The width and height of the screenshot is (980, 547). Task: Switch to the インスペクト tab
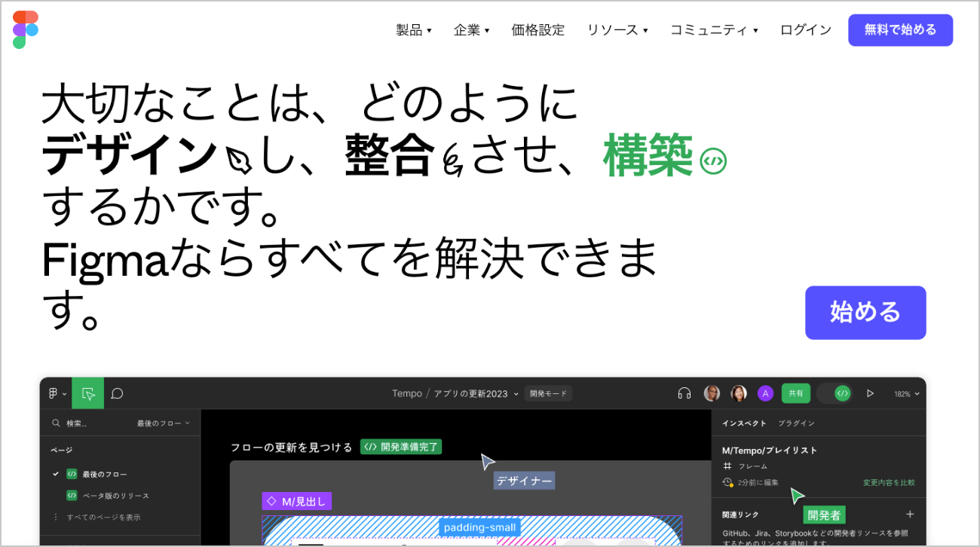(744, 423)
